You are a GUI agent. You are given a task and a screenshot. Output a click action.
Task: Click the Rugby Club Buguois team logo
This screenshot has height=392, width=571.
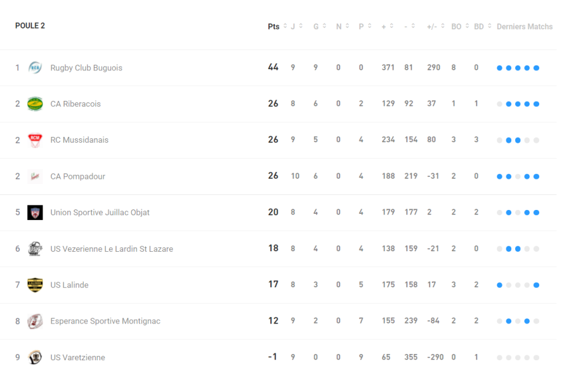pyautogui.click(x=35, y=68)
